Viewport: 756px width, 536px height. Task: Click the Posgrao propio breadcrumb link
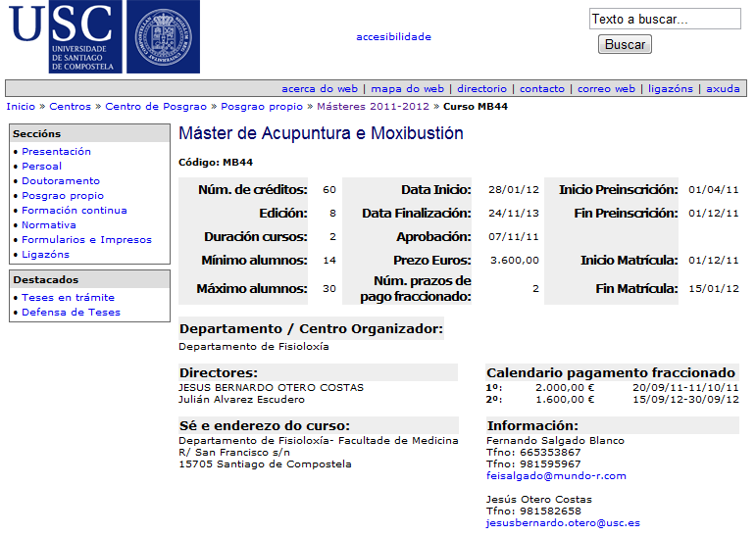262,107
